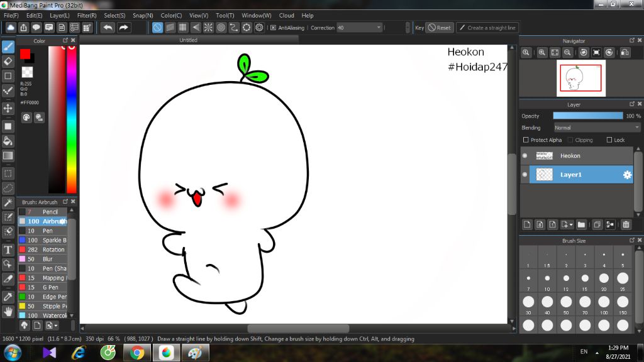Select the Text tool
644x362 pixels.
(x=8, y=250)
